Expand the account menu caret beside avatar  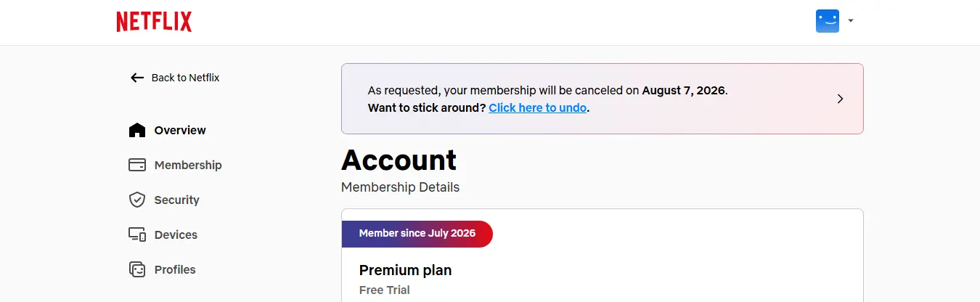click(851, 21)
